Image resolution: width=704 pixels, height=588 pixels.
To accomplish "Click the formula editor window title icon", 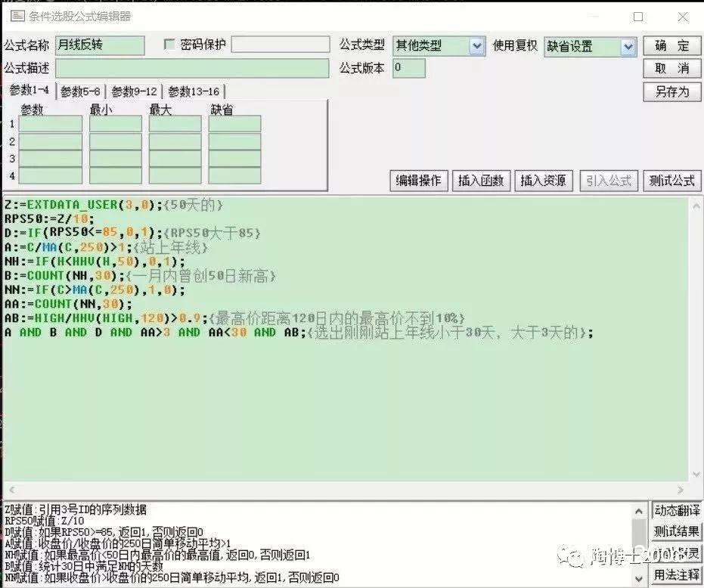I will (x=17, y=16).
